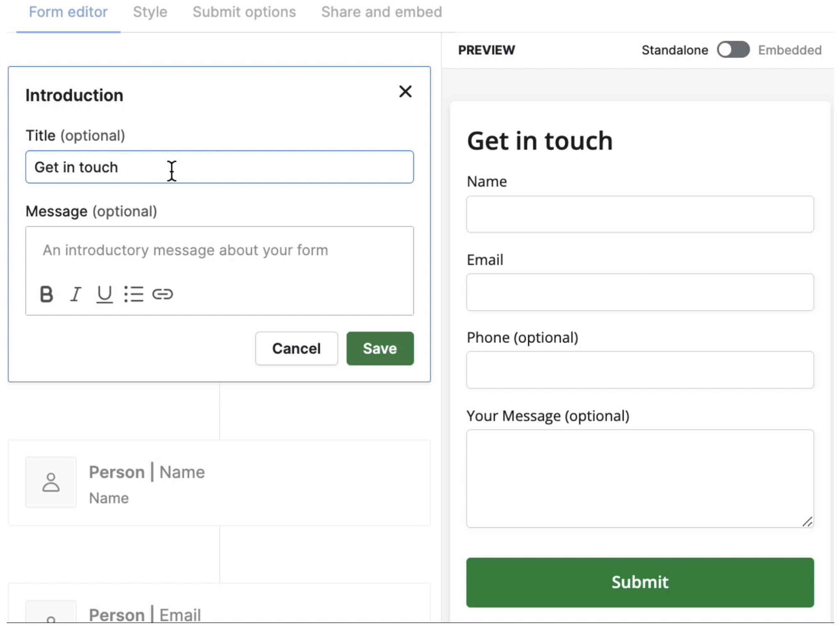Close the Introduction panel with X
Screen dimensions: 840x626
(x=405, y=92)
